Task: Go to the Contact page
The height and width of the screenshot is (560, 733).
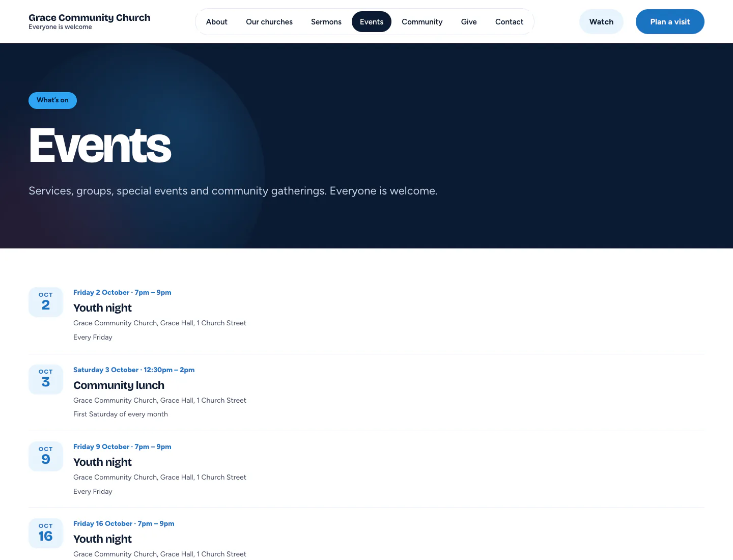Action: click(509, 22)
